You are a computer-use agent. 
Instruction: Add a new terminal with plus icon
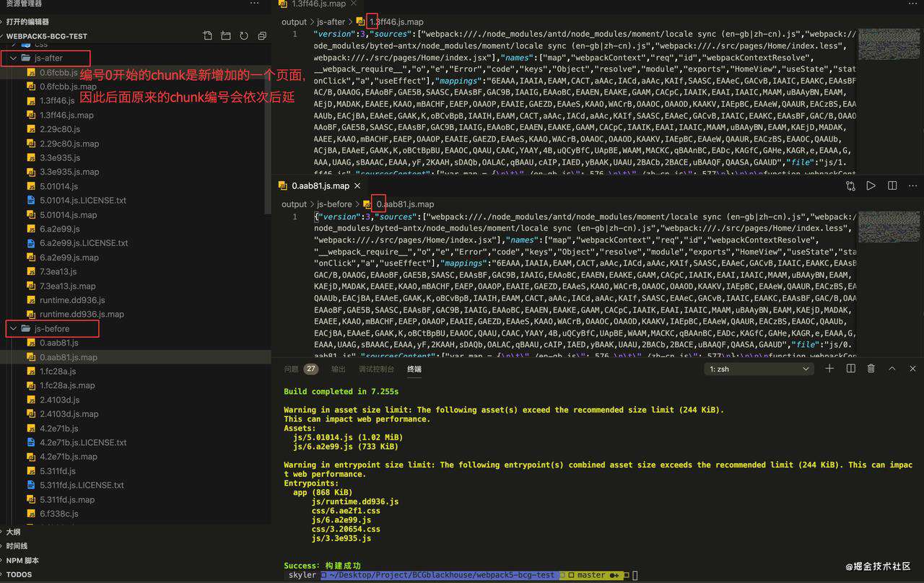click(x=829, y=369)
